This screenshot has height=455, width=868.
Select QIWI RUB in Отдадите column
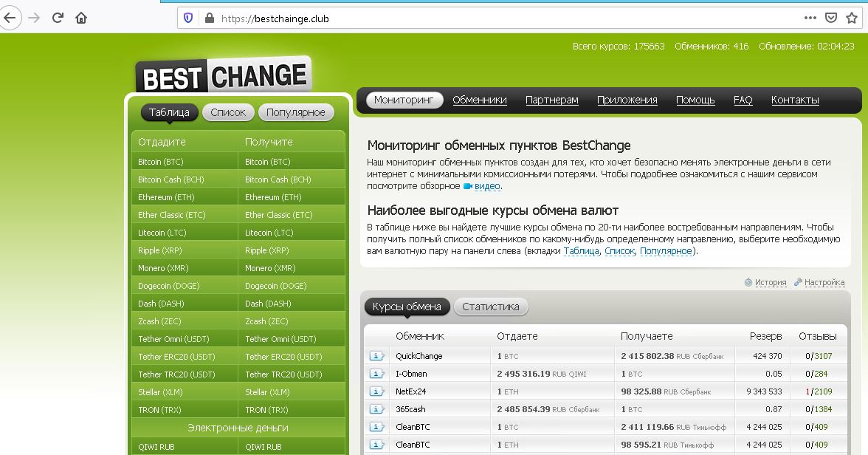click(x=185, y=447)
